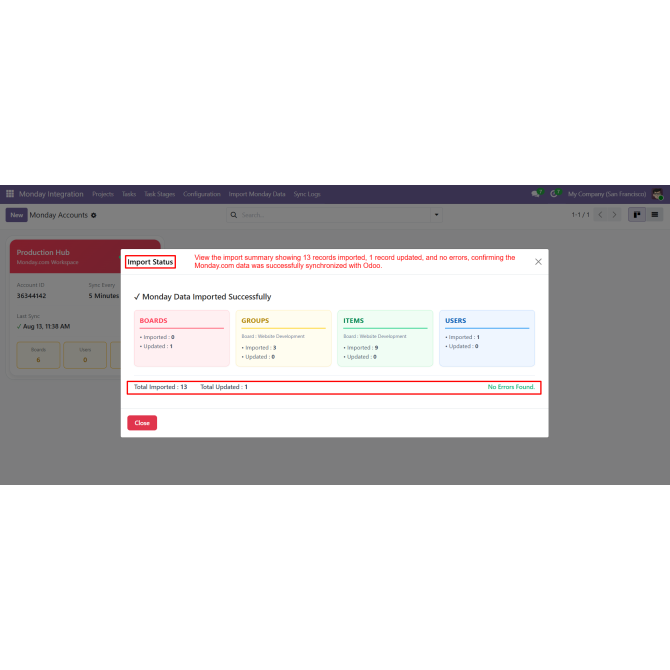Click the Import Status dialog title

[150, 262]
